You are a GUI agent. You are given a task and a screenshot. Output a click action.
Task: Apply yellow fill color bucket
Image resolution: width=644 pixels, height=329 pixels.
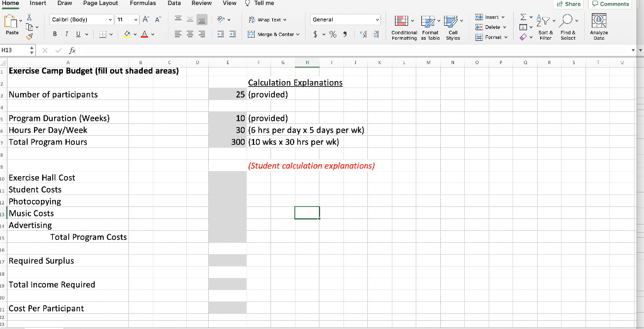(x=127, y=35)
